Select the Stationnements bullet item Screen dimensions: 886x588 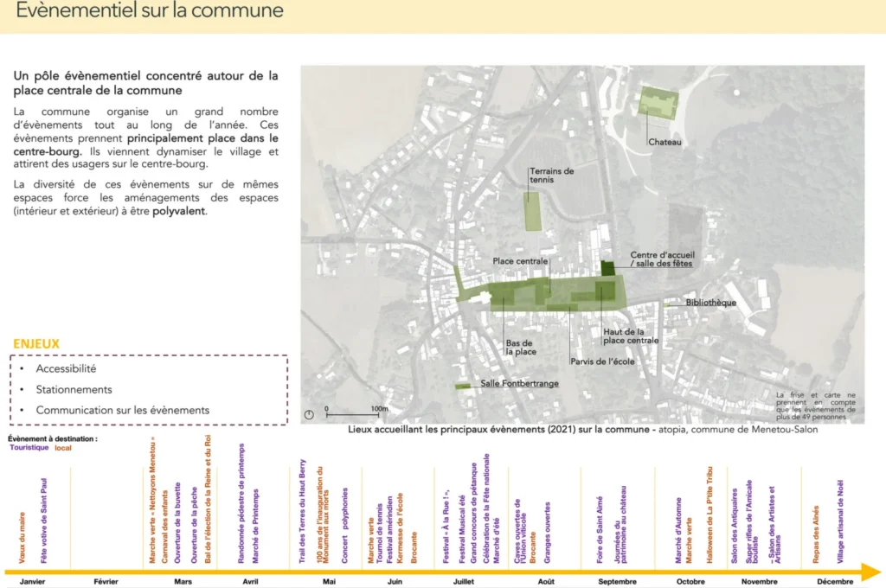click(x=74, y=389)
